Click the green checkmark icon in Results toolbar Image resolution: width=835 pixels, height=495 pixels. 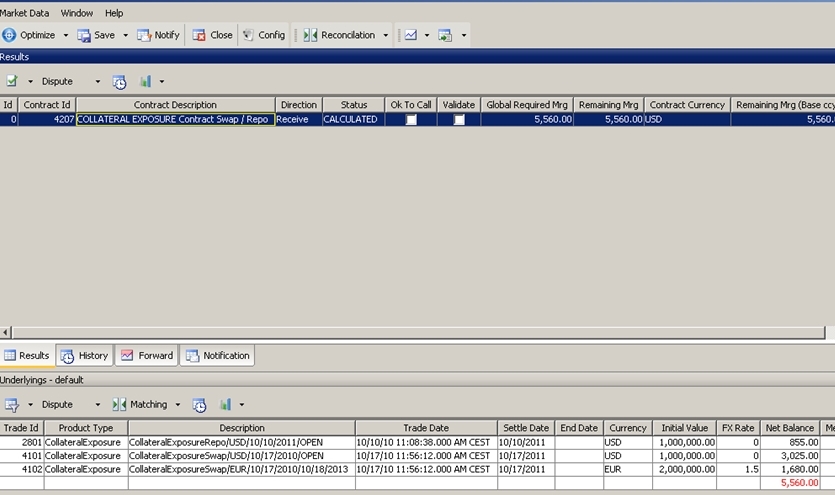(x=12, y=81)
